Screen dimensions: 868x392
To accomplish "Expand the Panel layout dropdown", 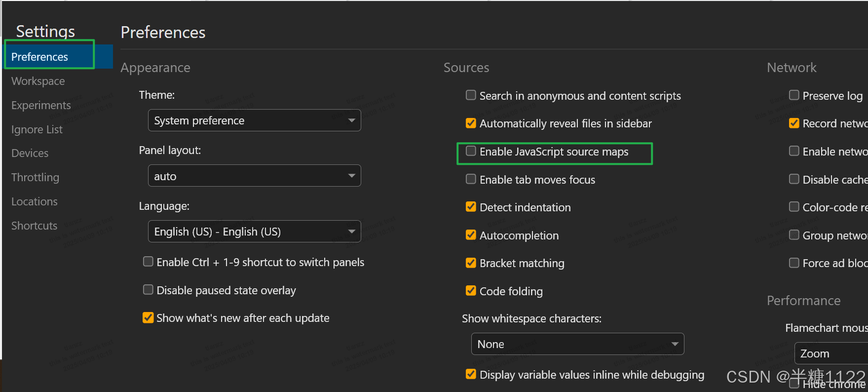I will [x=254, y=176].
